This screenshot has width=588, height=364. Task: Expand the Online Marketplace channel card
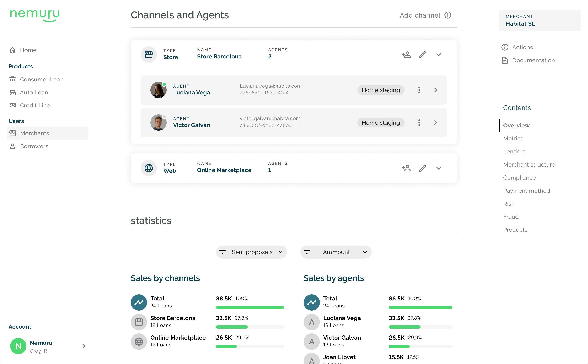(439, 168)
